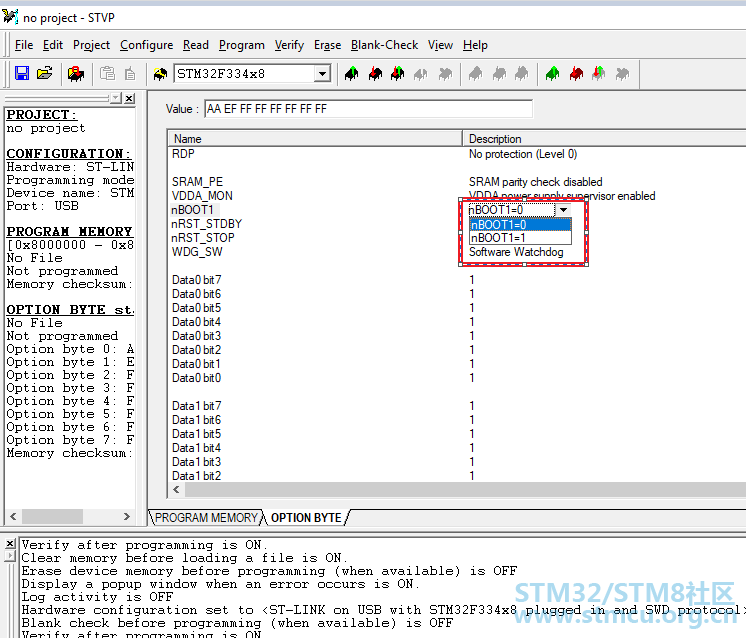Image resolution: width=746 pixels, height=638 pixels.
Task: Select the RDP option row
Action: pos(183,154)
